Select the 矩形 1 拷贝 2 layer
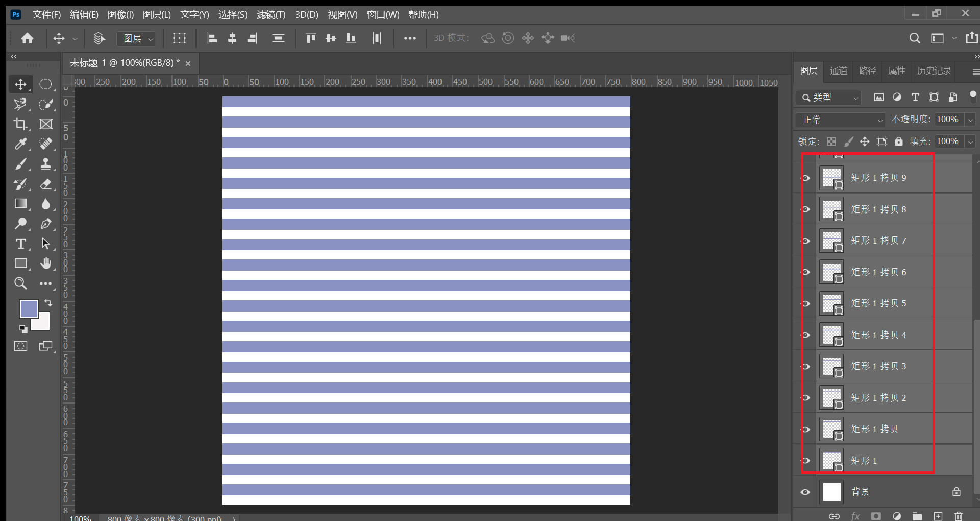The image size is (980, 521). [894, 398]
